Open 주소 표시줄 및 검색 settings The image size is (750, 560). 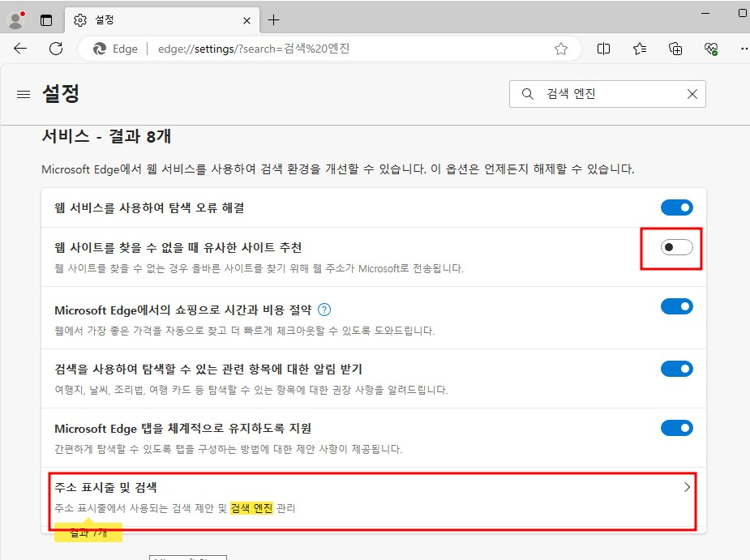(373, 498)
